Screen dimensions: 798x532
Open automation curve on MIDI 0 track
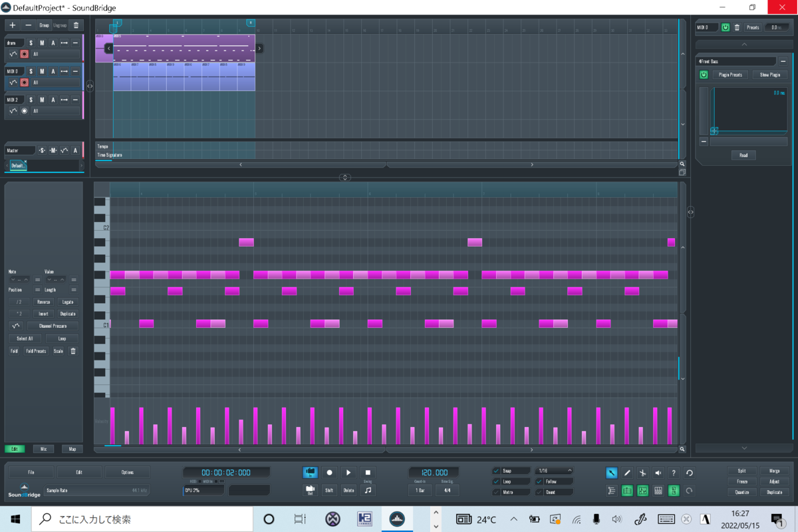[x=13, y=82]
